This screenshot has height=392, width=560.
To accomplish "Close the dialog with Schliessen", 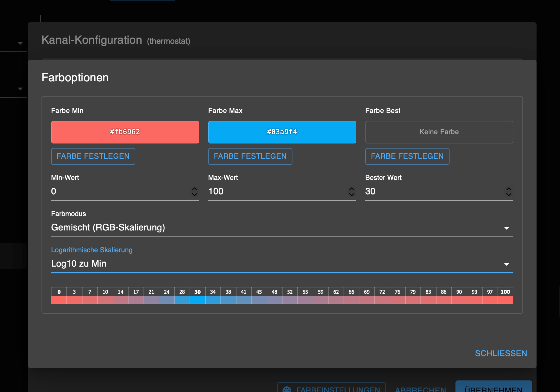I will 501,353.
